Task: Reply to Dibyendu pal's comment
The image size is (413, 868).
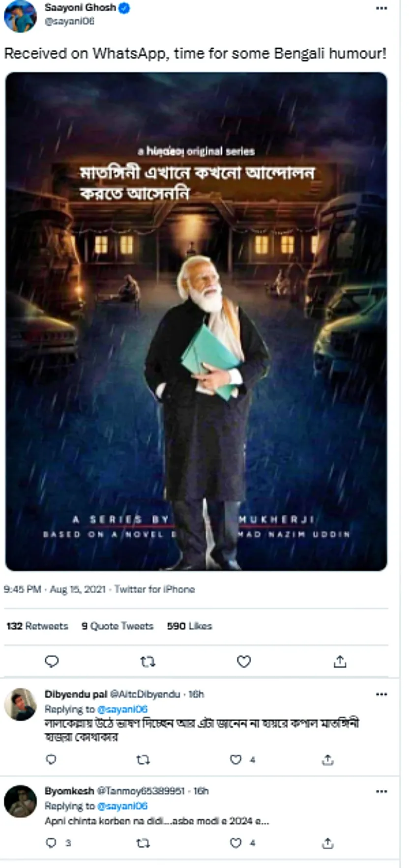Action: [x=51, y=759]
